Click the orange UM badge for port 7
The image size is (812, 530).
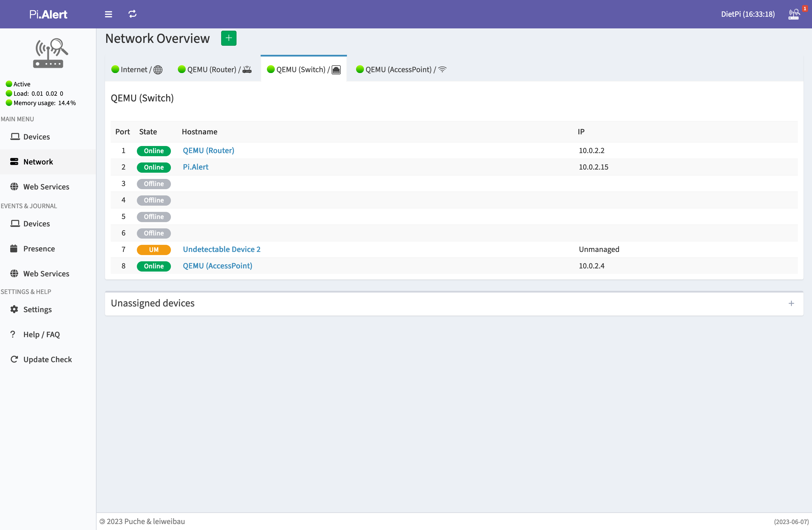tap(154, 249)
